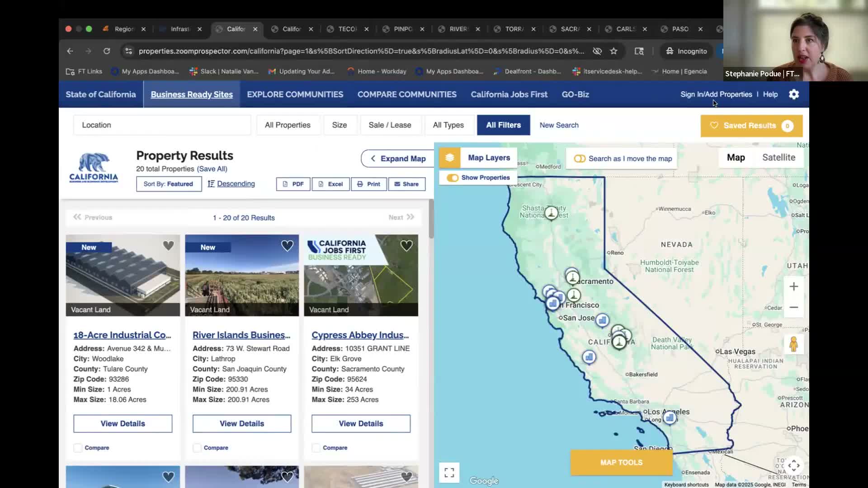This screenshot has height=488, width=868.
Task: Click the fullscreen map icon
Action: [x=449, y=472]
